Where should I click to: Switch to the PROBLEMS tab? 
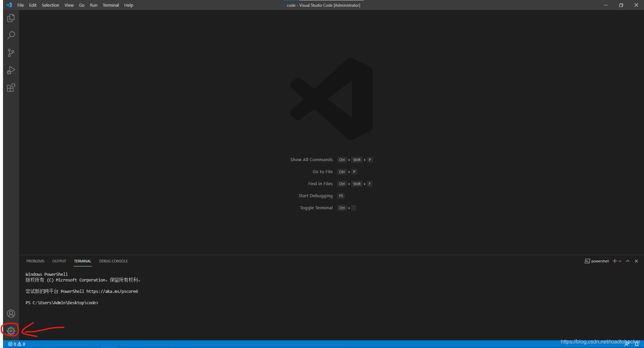(35, 261)
